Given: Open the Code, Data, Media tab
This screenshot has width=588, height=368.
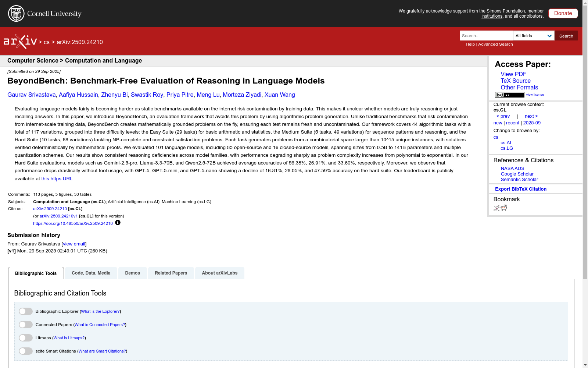Looking at the screenshot, I should 91,273.
